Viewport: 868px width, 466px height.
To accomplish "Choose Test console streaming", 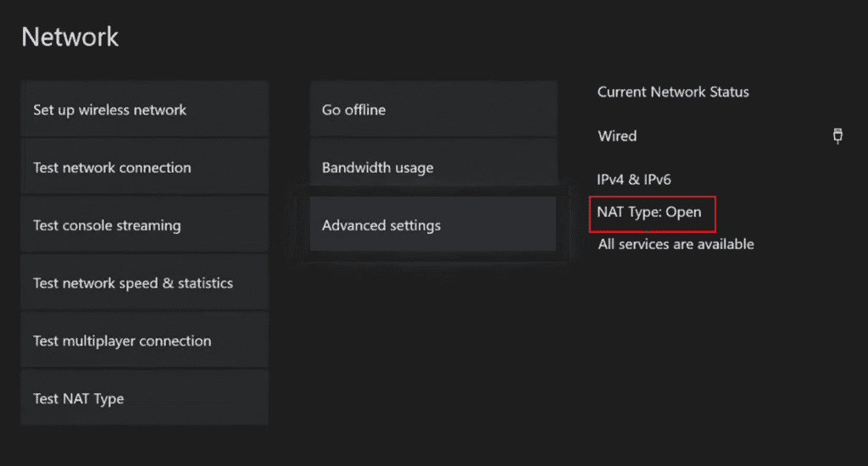I will (x=144, y=225).
